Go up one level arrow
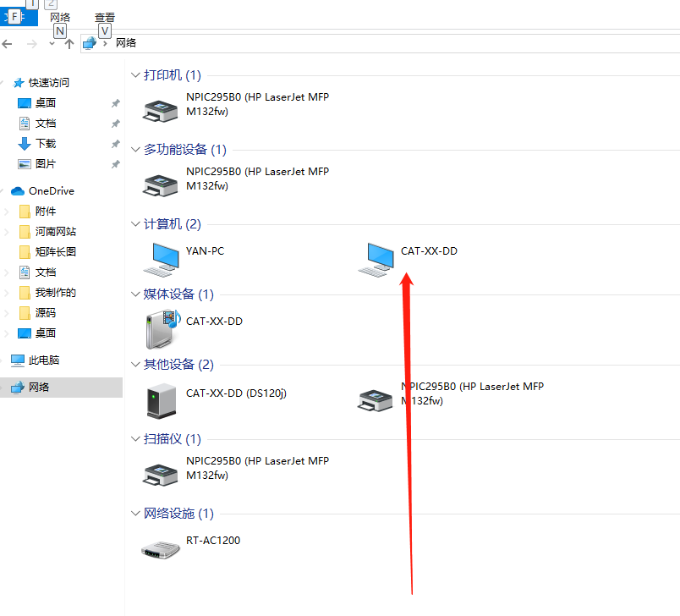 pyautogui.click(x=69, y=44)
